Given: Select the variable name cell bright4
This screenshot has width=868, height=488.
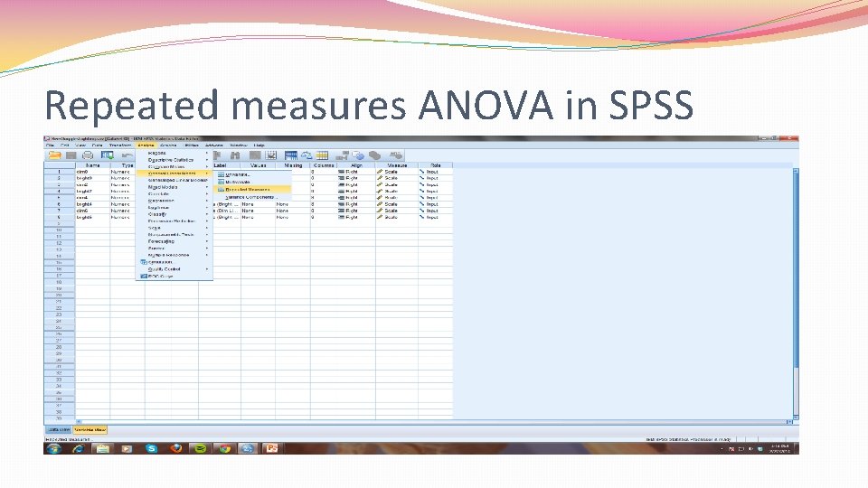Looking at the screenshot, I should click(92, 204).
